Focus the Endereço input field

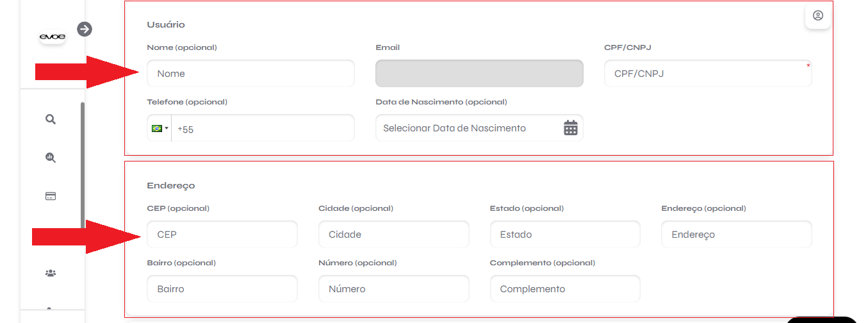coord(737,235)
